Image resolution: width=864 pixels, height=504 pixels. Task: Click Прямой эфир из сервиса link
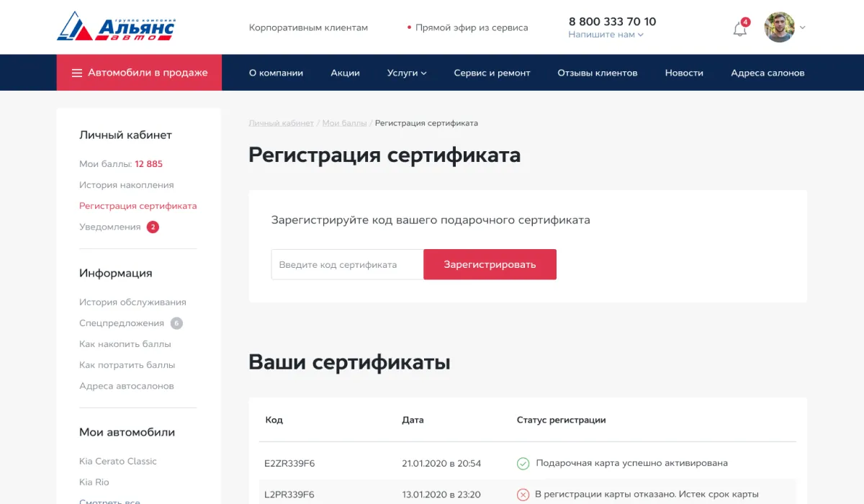pyautogui.click(x=472, y=28)
